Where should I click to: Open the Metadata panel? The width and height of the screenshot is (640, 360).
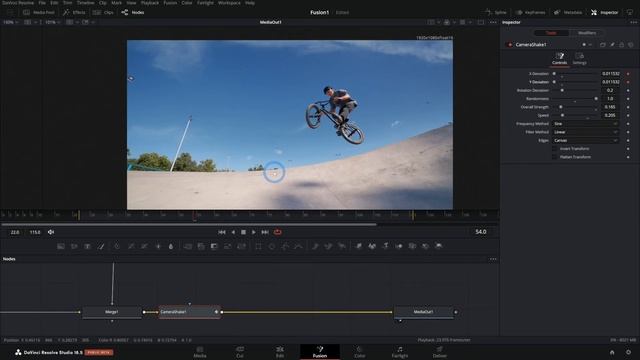(x=568, y=13)
